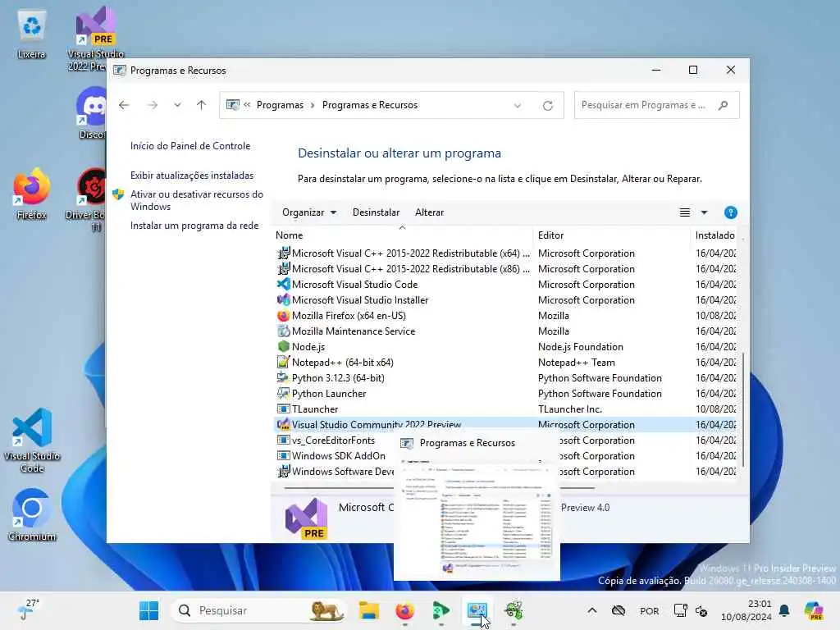Open Firefox from the taskbar
Screen dimensions: 840x630
click(x=404, y=610)
